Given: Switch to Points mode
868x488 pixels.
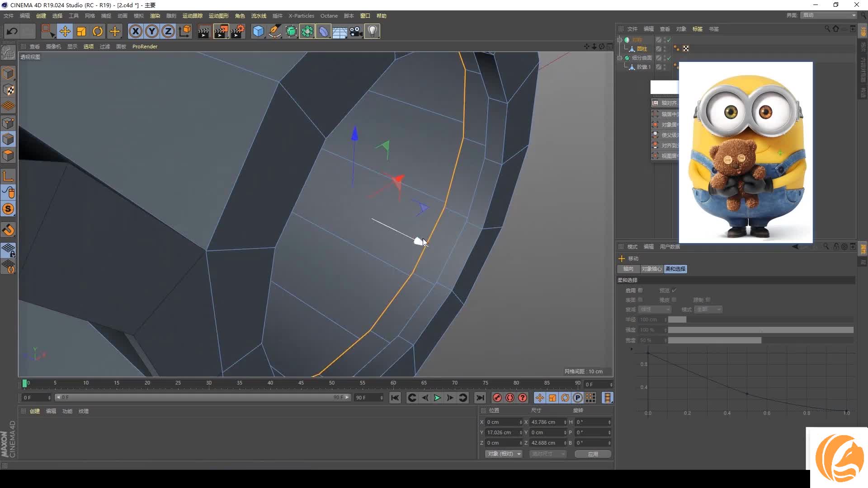Looking at the screenshot, I should [8, 123].
